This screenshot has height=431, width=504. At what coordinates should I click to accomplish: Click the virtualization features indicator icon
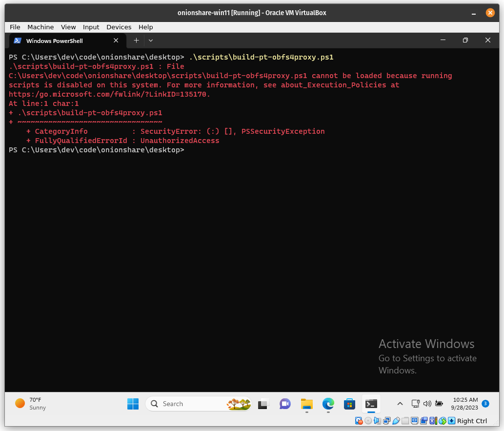[x=432, y=420]
